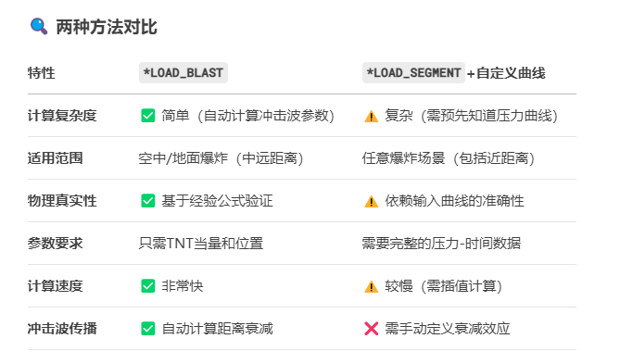Click the green check before 自动计算距离衰减
620x364 pixels.
tap(148, 329)
